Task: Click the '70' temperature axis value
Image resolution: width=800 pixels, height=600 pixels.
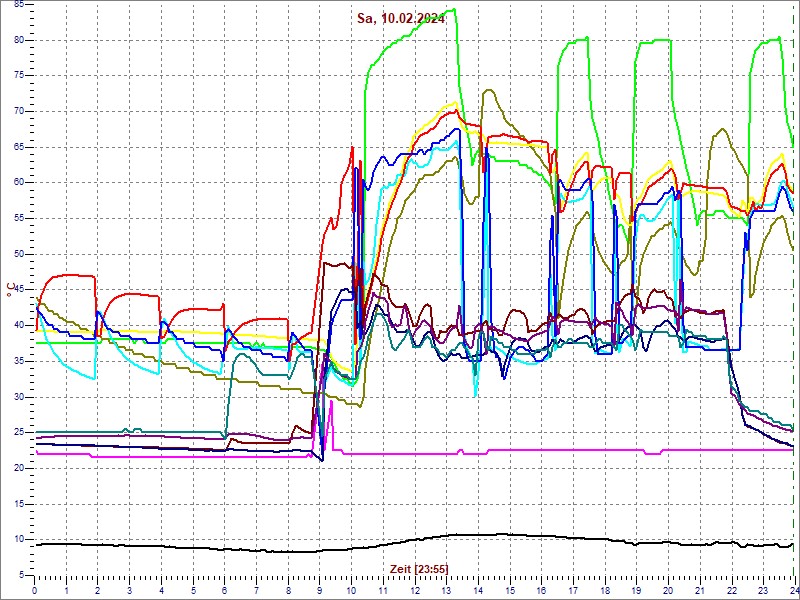Action: click(19, 111)
